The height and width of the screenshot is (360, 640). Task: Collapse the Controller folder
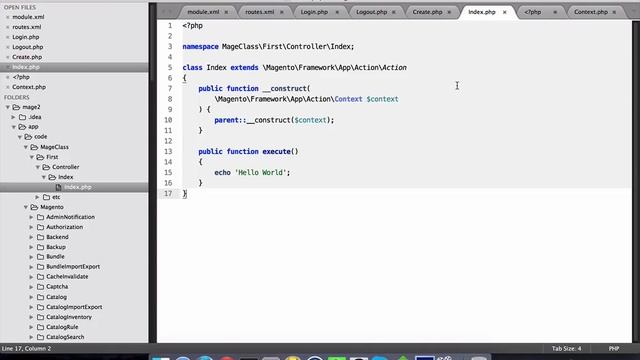pyautogui.click(x=38, y=167)
